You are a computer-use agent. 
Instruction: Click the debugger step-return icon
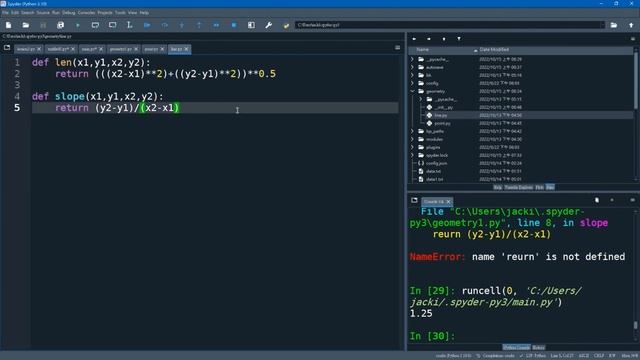199,25
